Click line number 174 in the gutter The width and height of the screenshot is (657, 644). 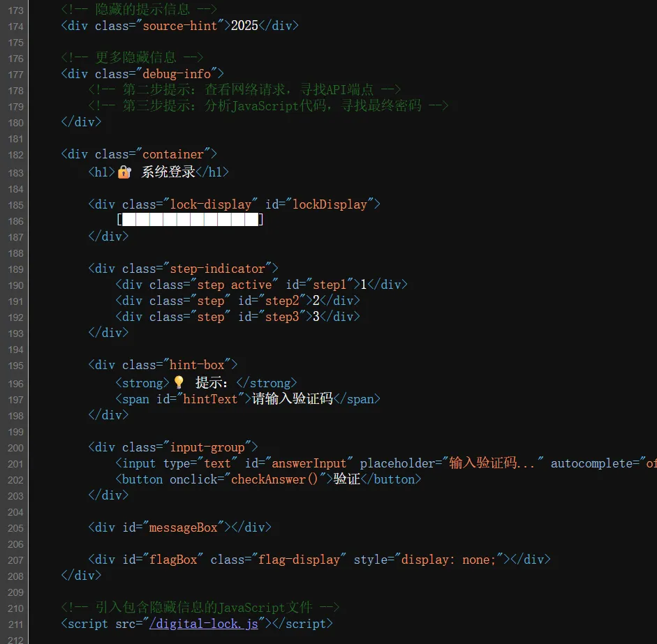click(15, 27)
